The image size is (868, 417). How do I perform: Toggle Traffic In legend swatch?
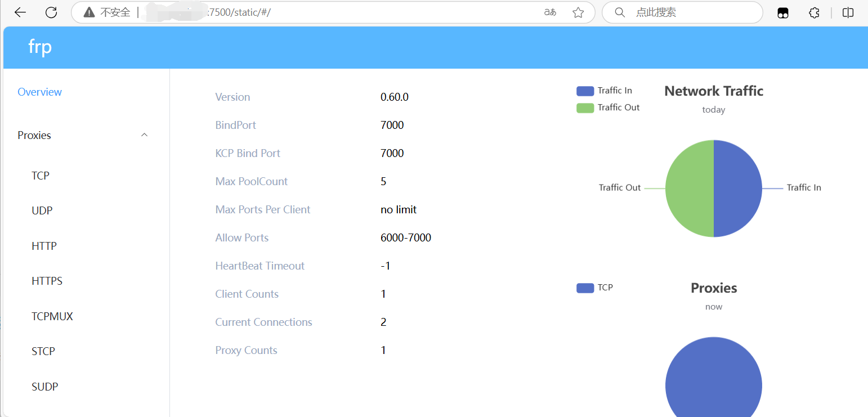coord(585,91)
